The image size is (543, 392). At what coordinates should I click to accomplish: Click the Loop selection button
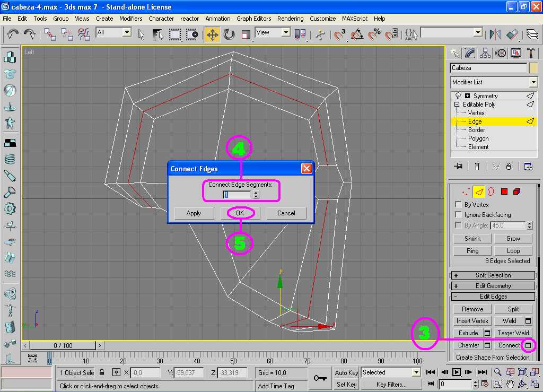pos(513,251)
